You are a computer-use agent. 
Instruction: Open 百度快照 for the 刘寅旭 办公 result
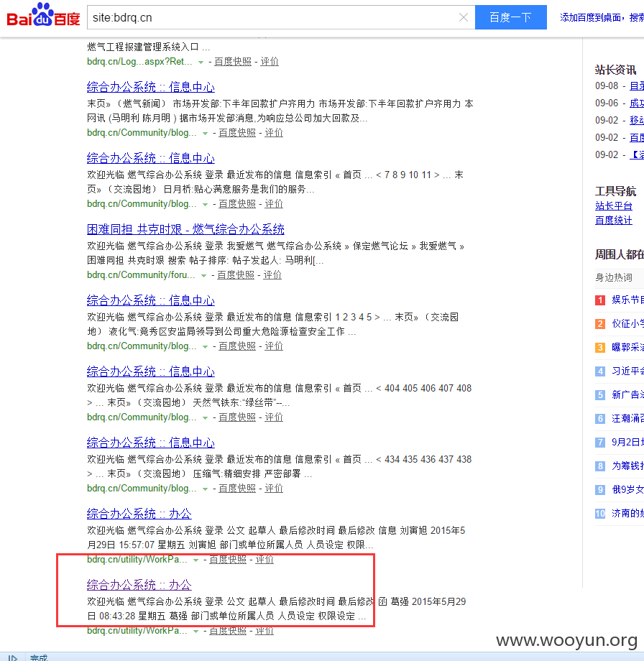point(228,560)
